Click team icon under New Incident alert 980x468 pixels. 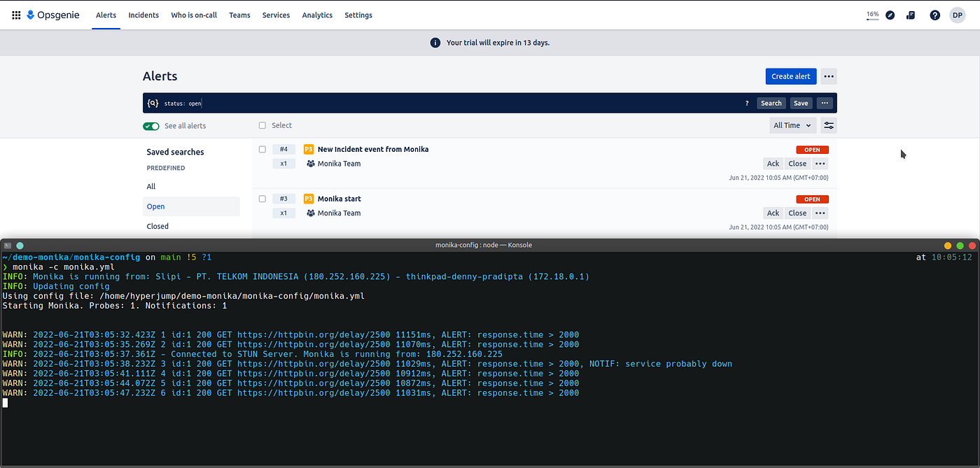(311, 164)
